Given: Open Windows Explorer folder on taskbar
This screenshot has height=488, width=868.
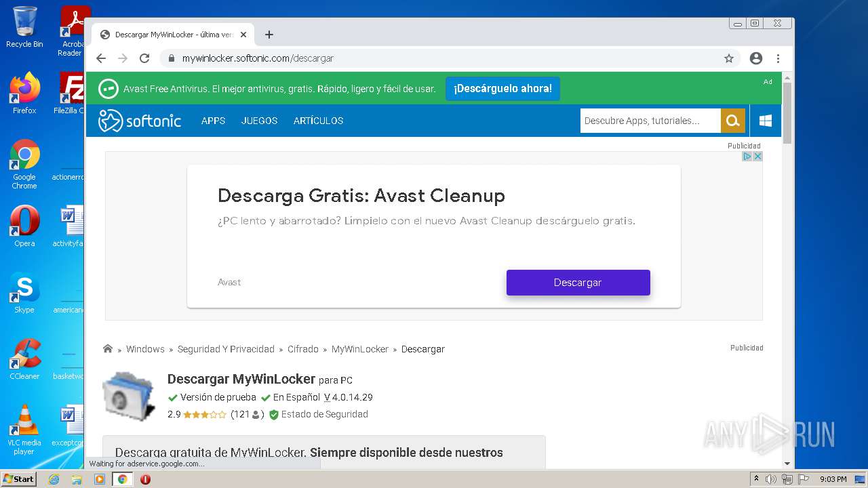Looking at the screenshot, I should click(77, 479).
